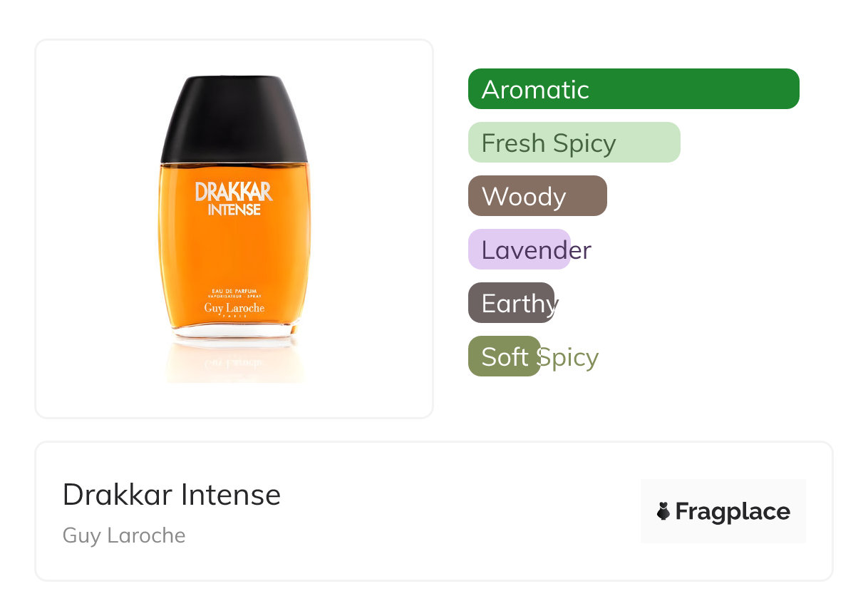Select the Fresh Spicy accord bar
The image size is (868, 616).
coord(574,143)
